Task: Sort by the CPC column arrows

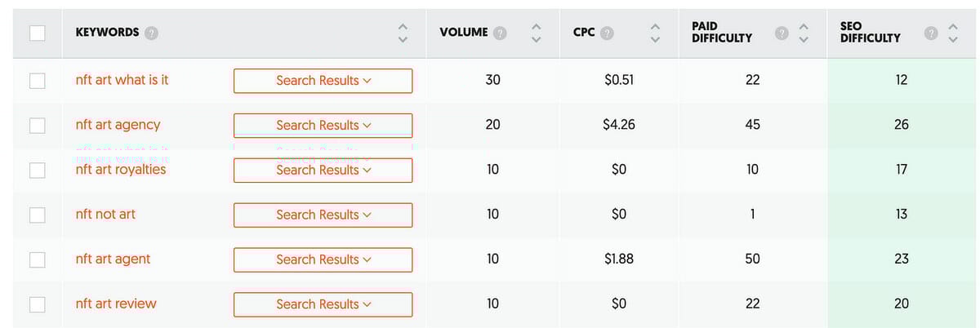Action: coord(655,33)
